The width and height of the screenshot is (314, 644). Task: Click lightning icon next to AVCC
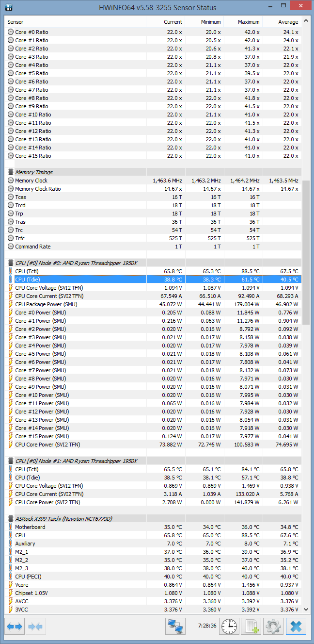11,601
